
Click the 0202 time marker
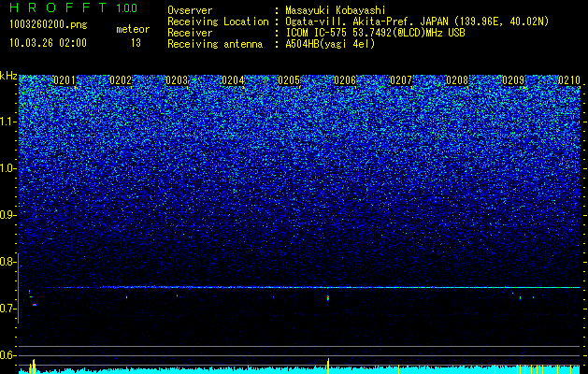point(121,80)
